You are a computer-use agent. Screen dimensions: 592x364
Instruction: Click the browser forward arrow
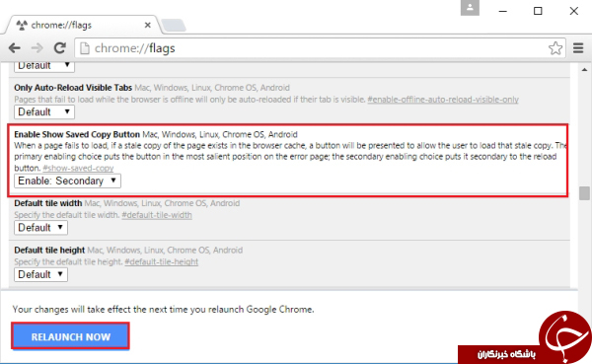(x=37, y=48)
